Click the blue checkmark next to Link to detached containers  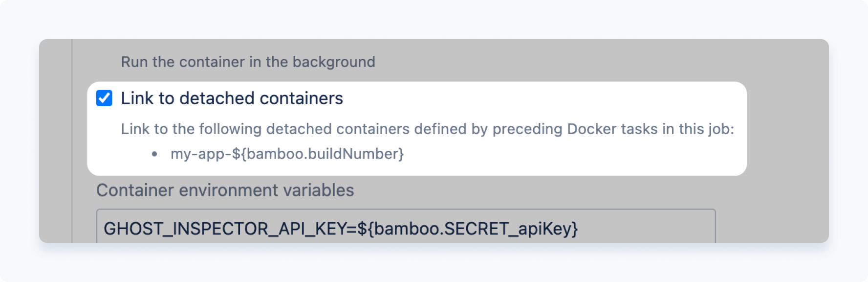point(105,98)
